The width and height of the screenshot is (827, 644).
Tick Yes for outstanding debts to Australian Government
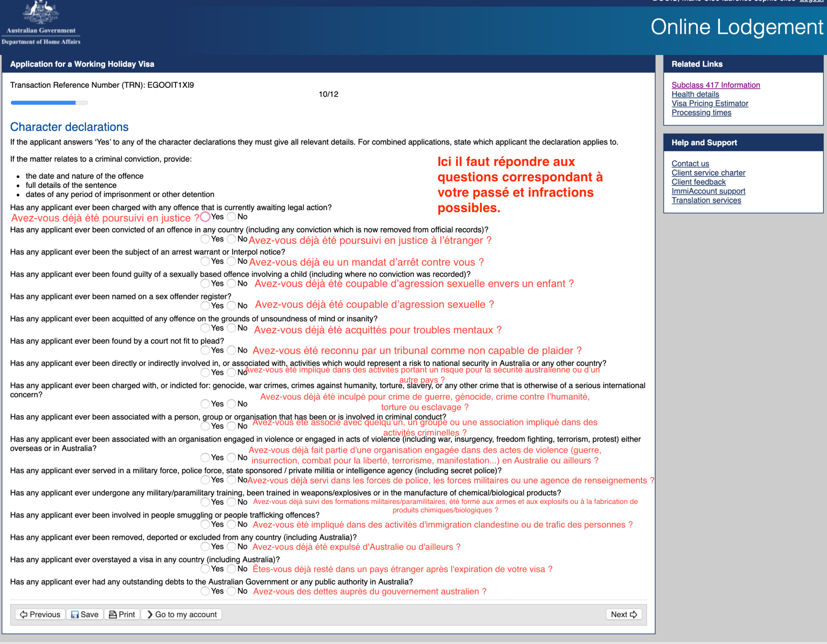(x=205, y=591)
